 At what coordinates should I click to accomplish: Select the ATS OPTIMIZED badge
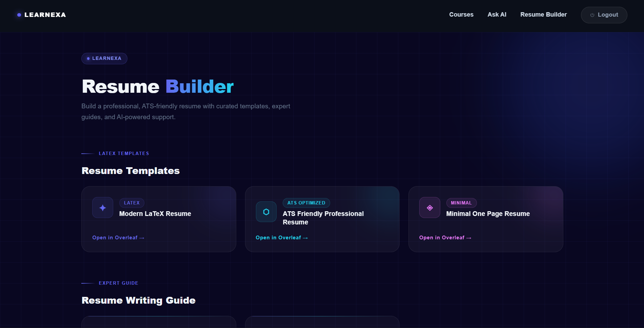click(306, 203)
